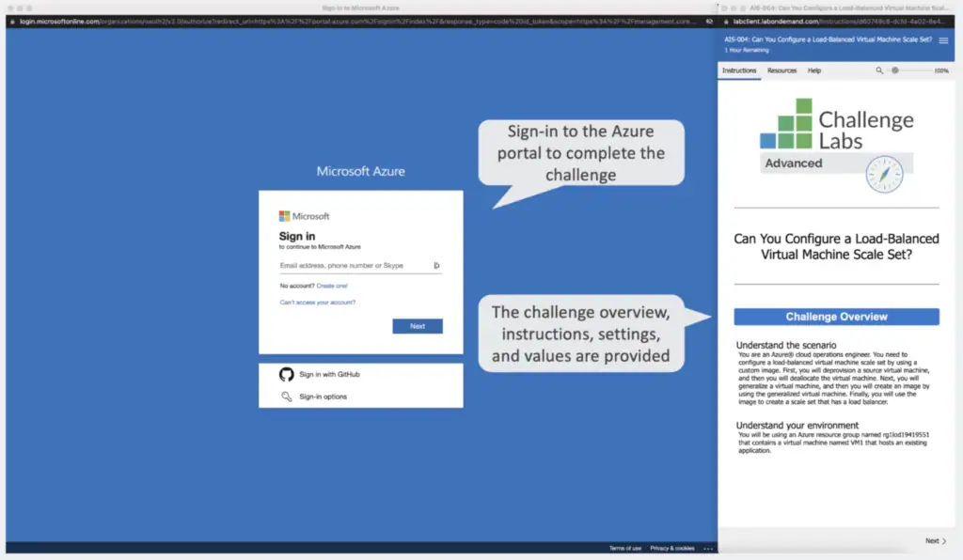Click 'Can't access your account?' link

317,303
